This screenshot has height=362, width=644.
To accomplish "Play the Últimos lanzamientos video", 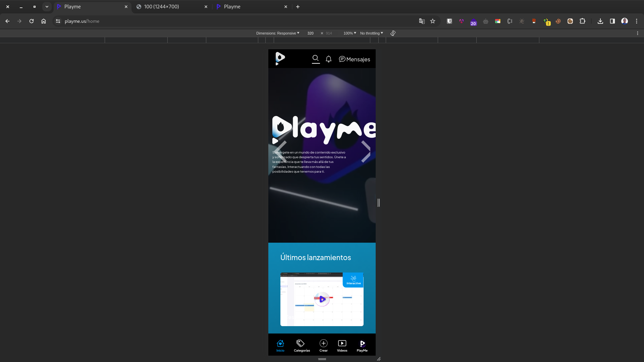I will [x=322, y=299].
